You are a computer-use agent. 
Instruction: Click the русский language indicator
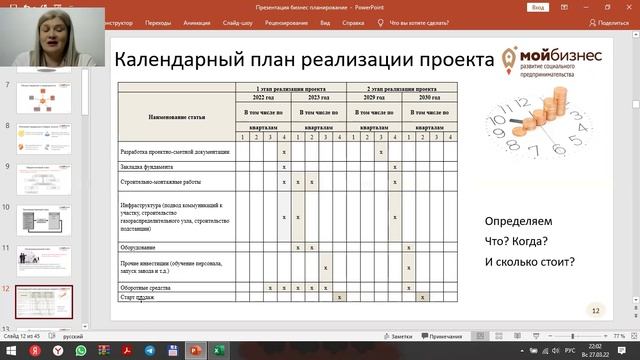point(73,336)
